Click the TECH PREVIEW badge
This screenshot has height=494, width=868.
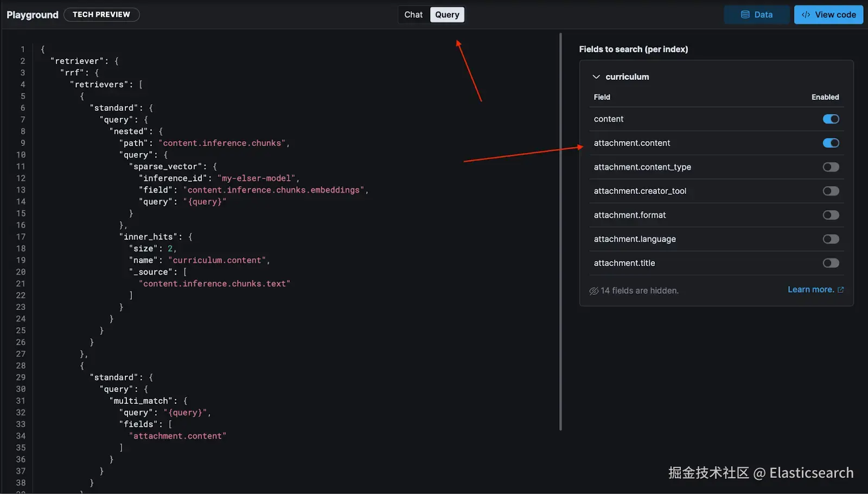(x=101, y=15)
